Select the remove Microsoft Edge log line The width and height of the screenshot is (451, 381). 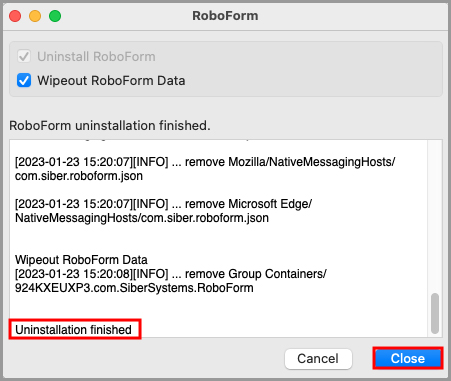click(x=163, y=211)
